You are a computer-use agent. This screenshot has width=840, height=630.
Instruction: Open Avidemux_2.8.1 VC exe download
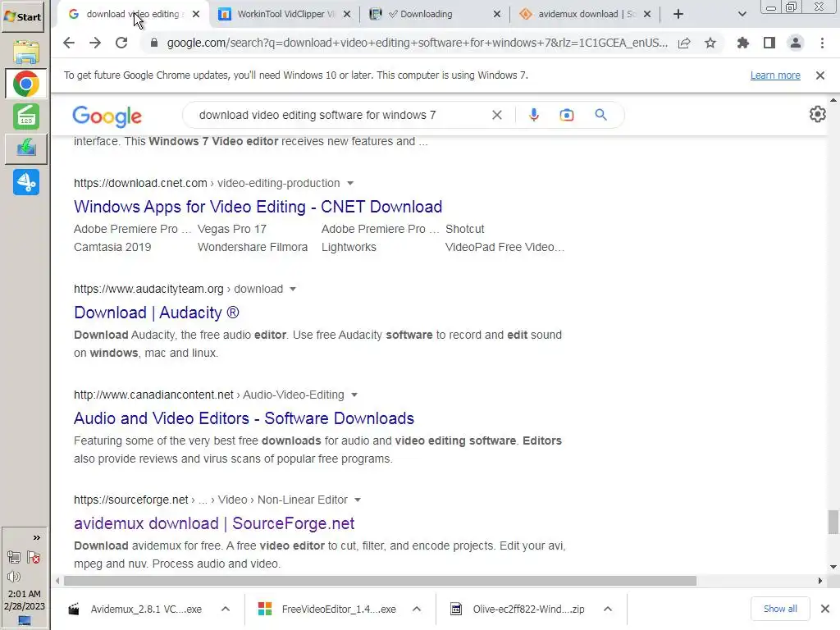pyautogui.click(x=137, y=609)
